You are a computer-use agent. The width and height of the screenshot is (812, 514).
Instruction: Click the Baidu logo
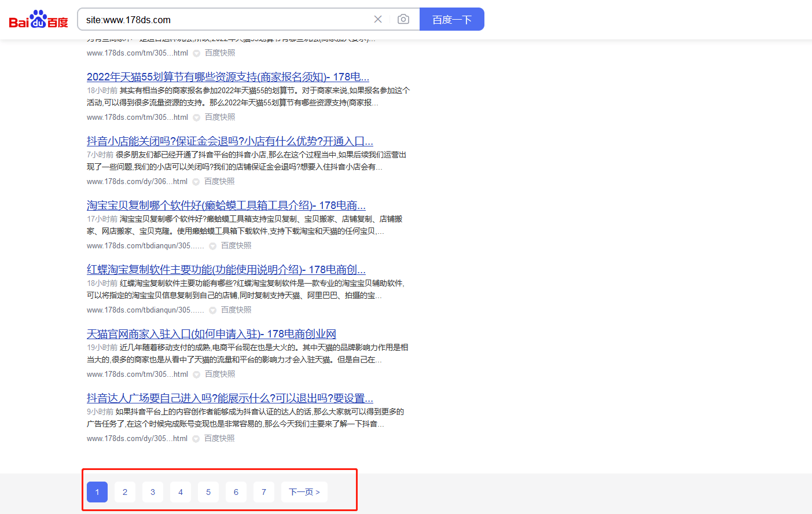pyautogui.click(x=38, y=20)
